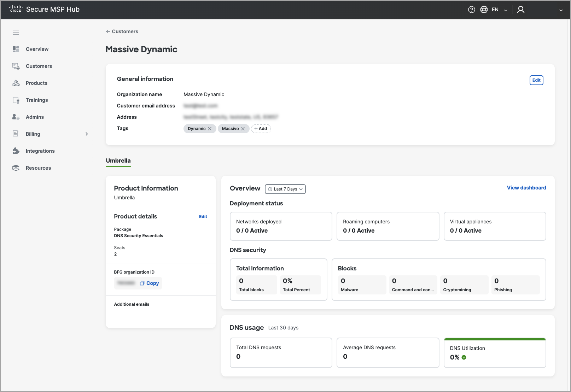The height and width of the screenshot is (392, 571).
Task: Click the DNS Security Essentials package text
Action: point(139,236)
